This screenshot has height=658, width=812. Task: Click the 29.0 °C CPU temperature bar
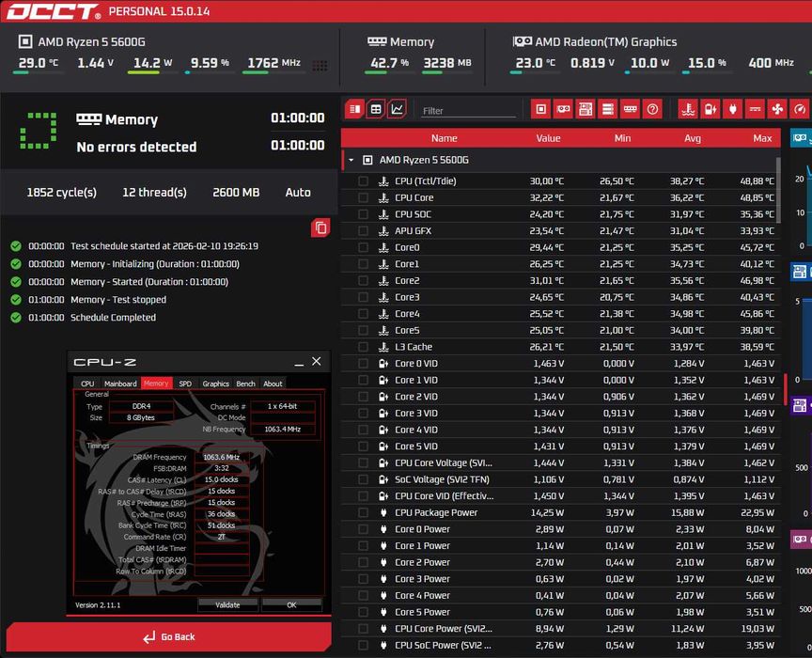[x=38, y=72]
